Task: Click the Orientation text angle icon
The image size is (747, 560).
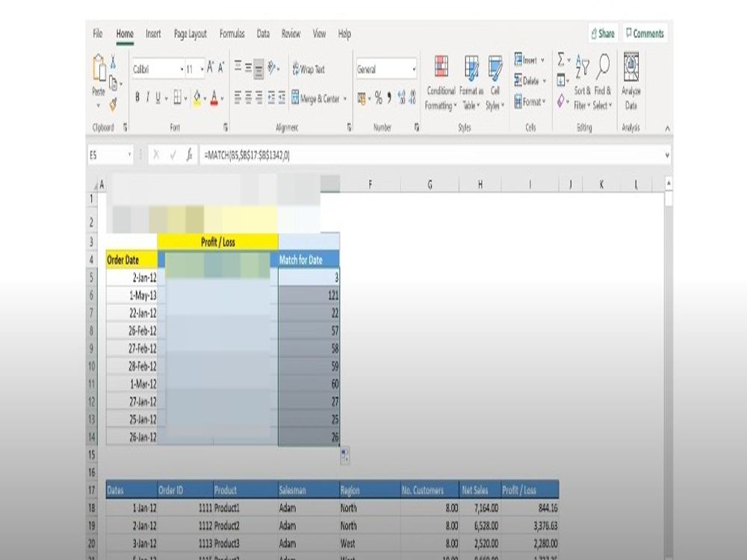Action: coord(272,68)
